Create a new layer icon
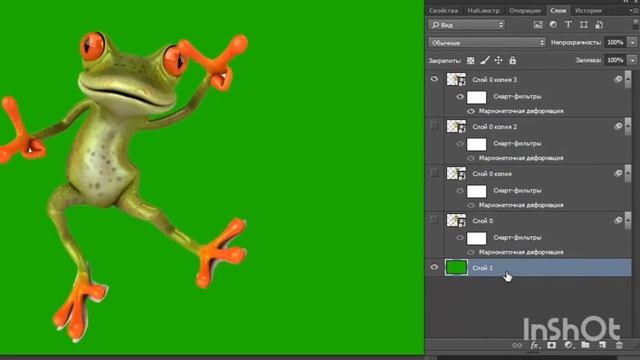Screen dimensions: 640x360 (602, 345)
